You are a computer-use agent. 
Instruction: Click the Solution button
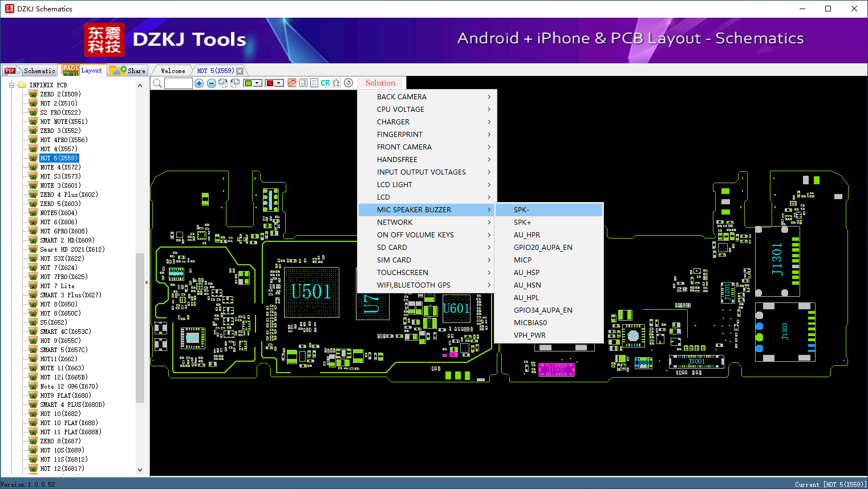coord(380,83)
